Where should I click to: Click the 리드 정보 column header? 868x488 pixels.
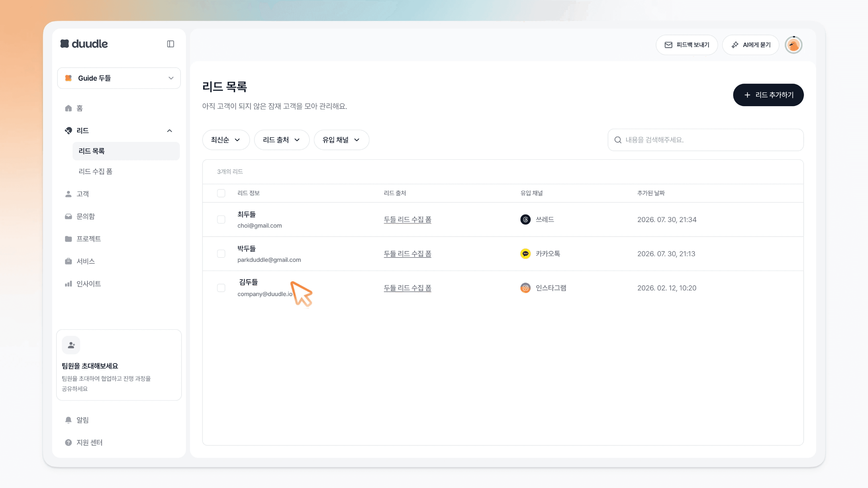(248, 193)
